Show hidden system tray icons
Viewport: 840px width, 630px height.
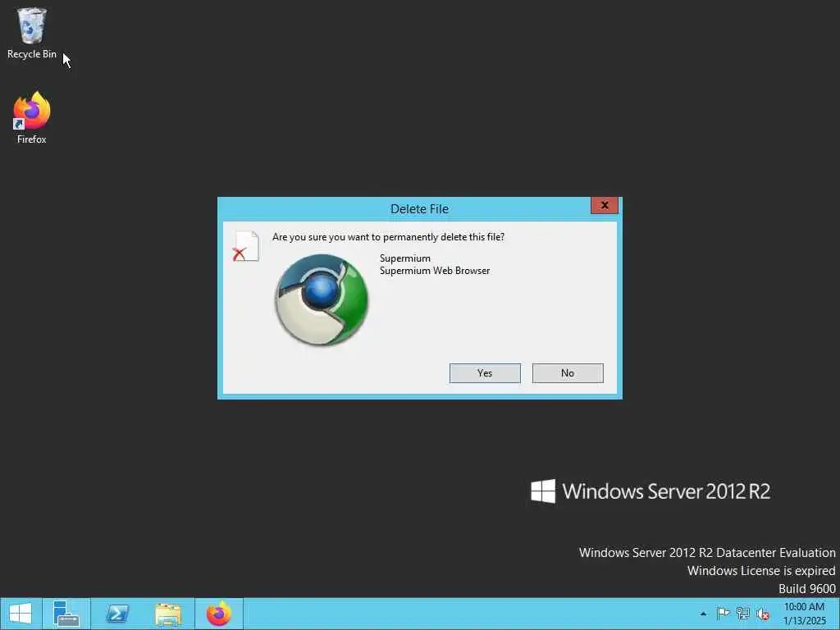pos(703,614)
